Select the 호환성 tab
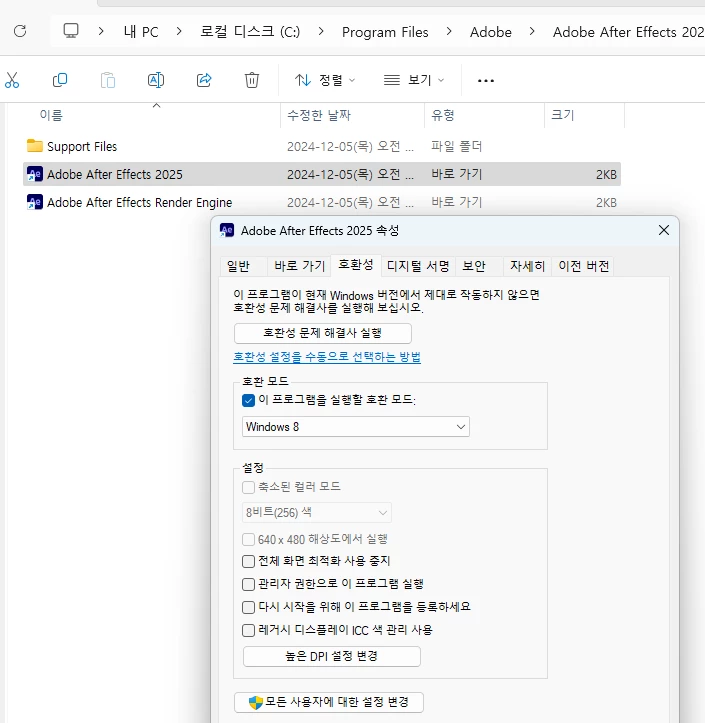The image size is (705, 723). tap(355, 265)
